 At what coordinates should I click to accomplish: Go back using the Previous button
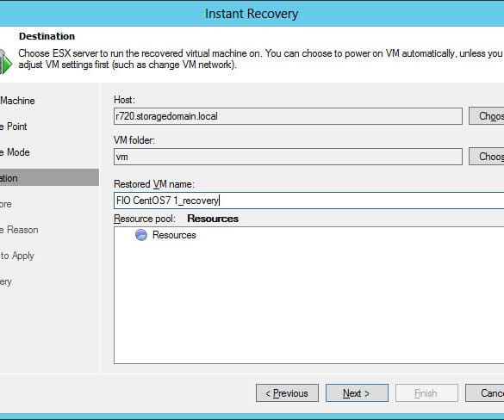(x=287, y=393)
